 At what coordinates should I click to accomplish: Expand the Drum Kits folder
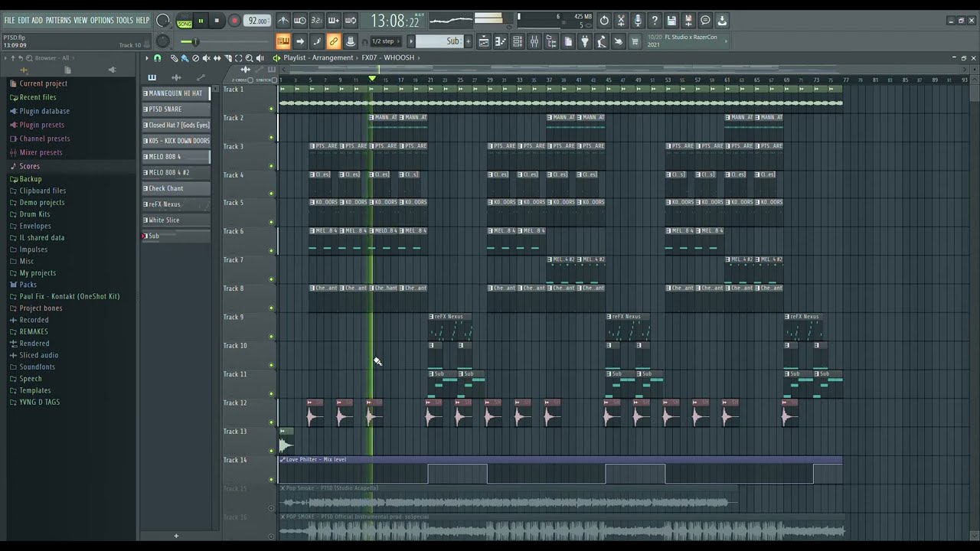click(34, 214)
